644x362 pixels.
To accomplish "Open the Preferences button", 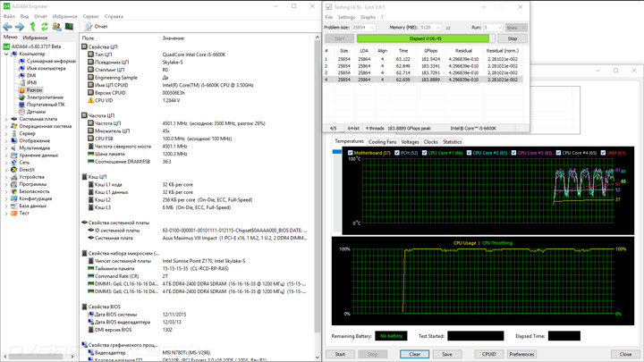I will pos(521,354).
